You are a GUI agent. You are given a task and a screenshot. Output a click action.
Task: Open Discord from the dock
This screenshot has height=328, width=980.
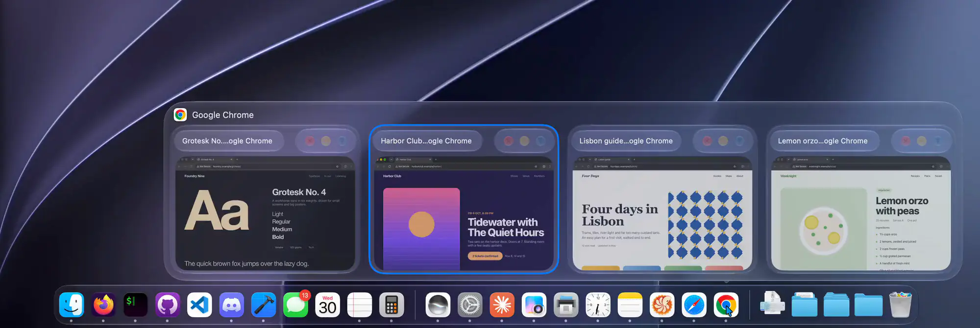[x=231, y=305]
